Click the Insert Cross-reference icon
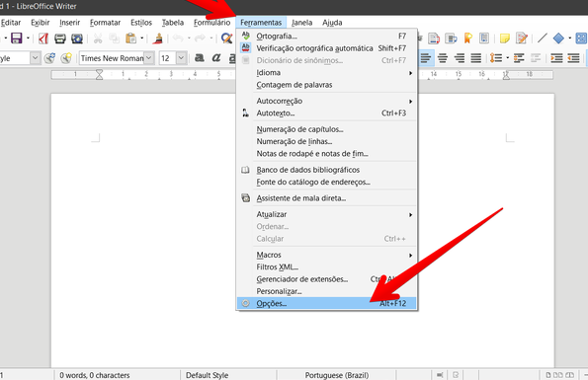Viewport: 588px width, 380px height. pyautogui.click(x=484, y=38)
